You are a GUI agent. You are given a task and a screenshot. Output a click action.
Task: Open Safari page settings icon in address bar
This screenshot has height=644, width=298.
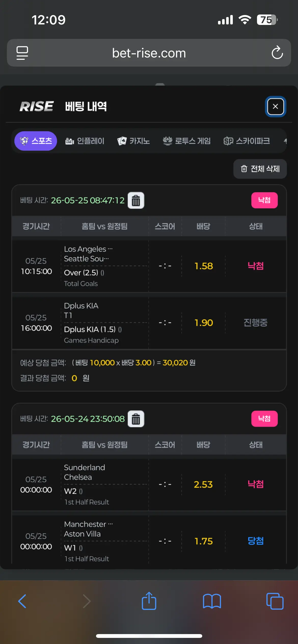(x=22, y=53)
